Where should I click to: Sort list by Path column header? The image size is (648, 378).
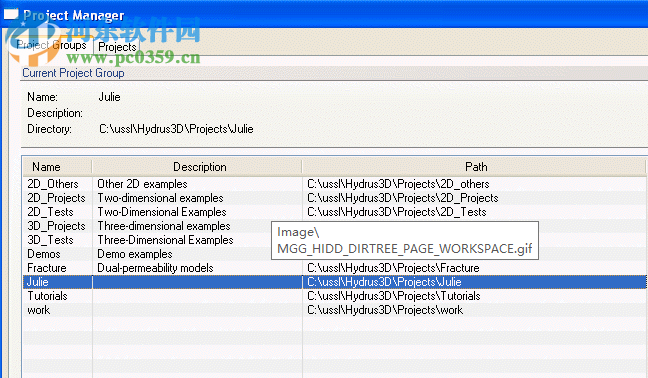tap(474, 167)
